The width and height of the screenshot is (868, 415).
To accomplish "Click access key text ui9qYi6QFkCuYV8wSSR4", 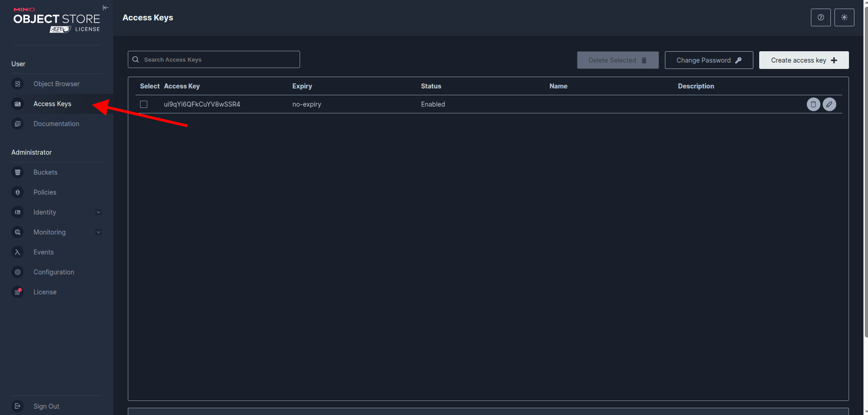I will [202, 104].
